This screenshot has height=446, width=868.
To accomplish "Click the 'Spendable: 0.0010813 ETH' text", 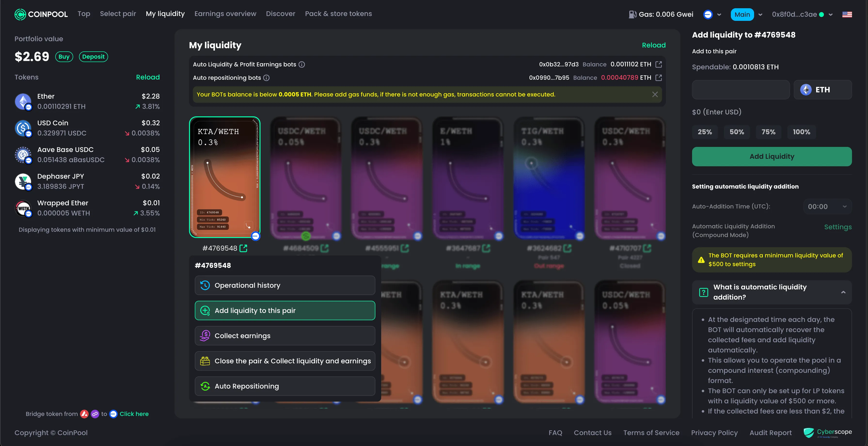I will coord(735,67).
